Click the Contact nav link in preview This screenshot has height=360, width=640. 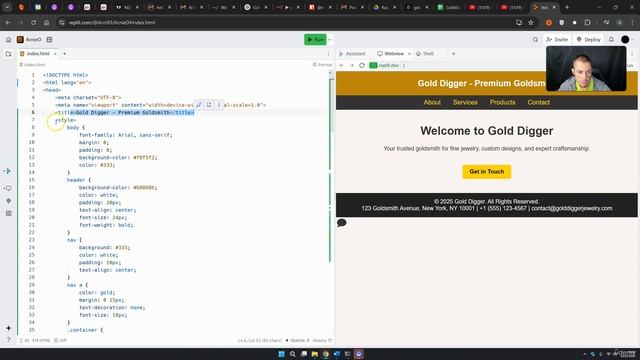(x=538, y=102)
